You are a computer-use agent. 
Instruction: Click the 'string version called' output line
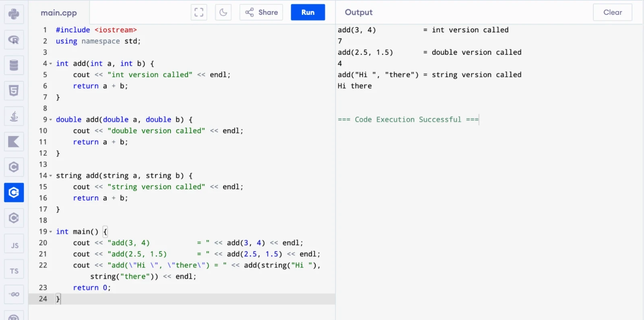[x=429, y=75]
